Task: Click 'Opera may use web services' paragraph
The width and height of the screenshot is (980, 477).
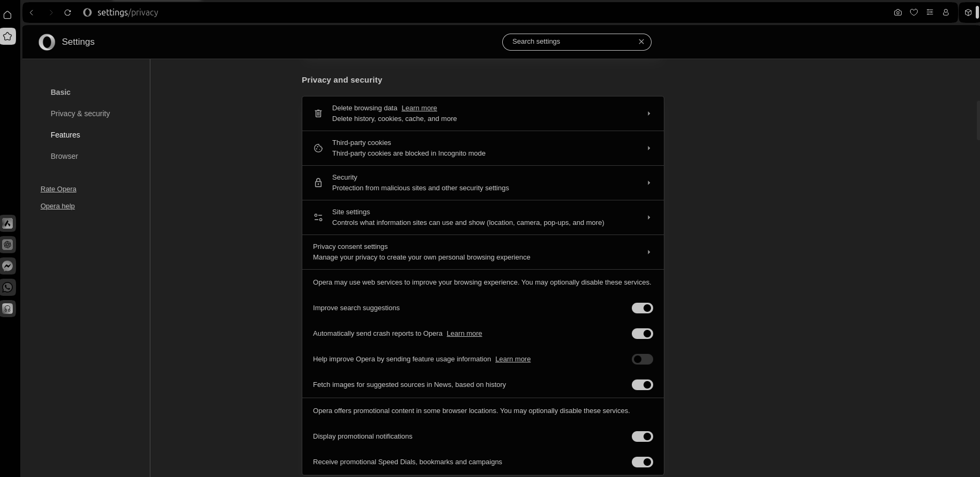Action: point(482,282)
